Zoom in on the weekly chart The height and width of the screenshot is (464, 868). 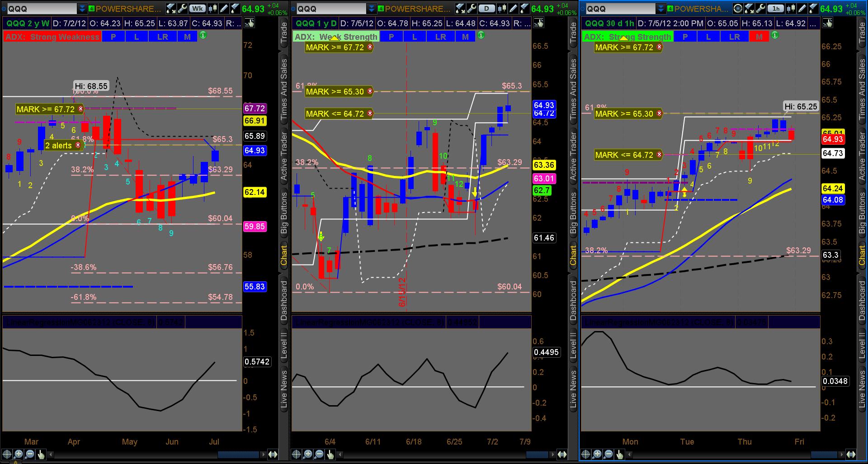(19, 455)
